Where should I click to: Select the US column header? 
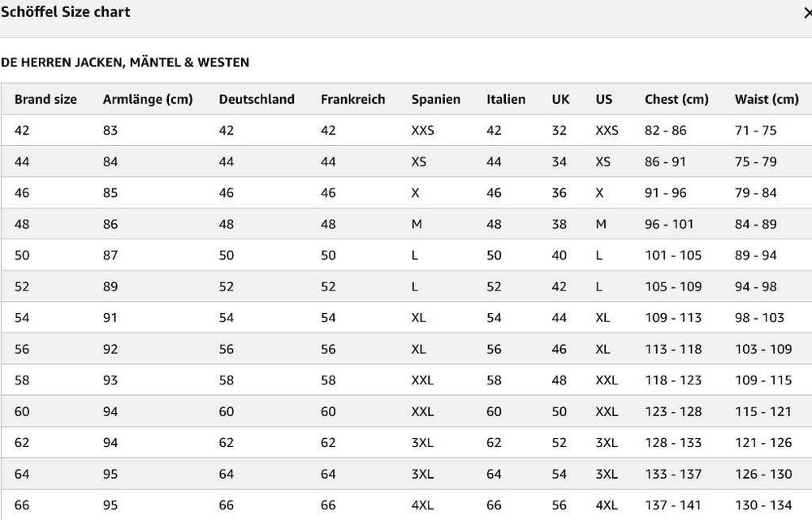604,99
